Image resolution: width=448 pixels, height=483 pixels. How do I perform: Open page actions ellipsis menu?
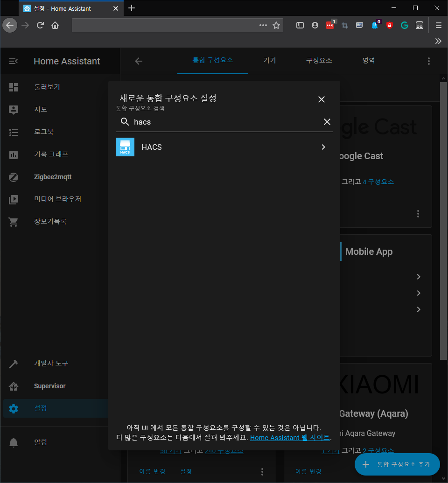pyautogui.click(x=263, y=25)
